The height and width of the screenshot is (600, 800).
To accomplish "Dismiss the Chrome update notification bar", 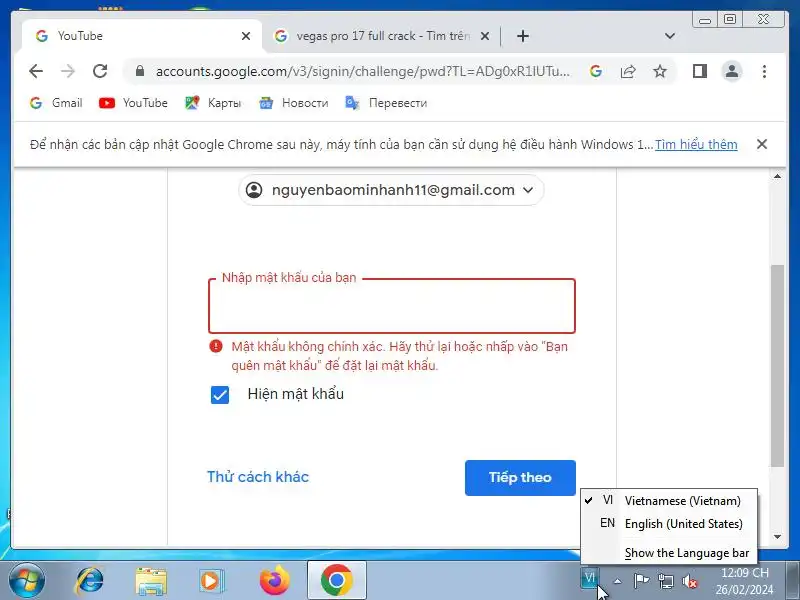I will click(x=762, y=144).
